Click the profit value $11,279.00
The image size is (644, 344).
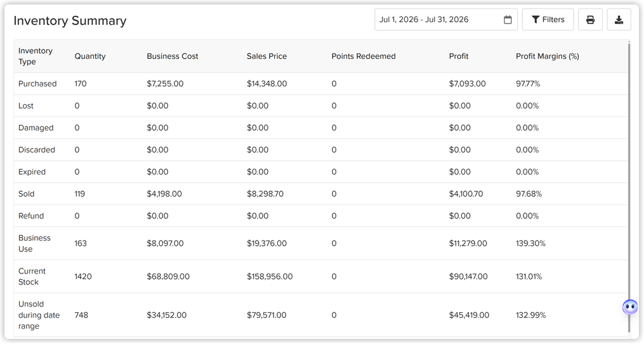(468, 243)
